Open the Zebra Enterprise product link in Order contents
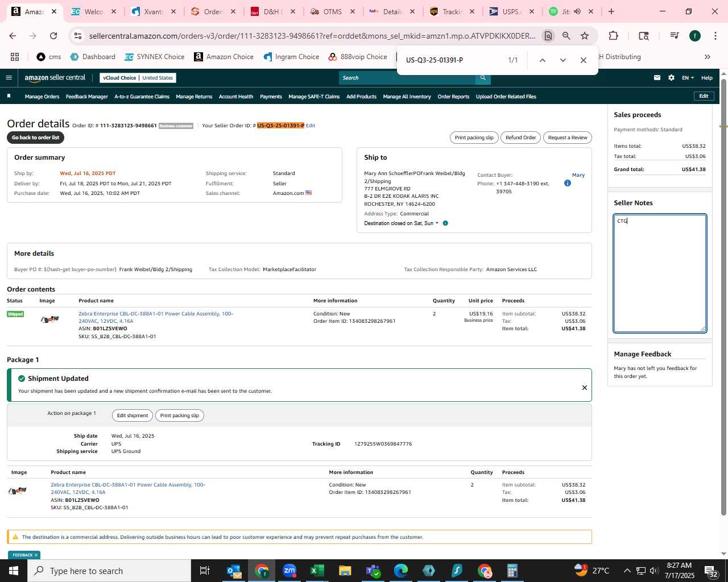728x582 pixels. pyautogui.click(x=156, y=317)
